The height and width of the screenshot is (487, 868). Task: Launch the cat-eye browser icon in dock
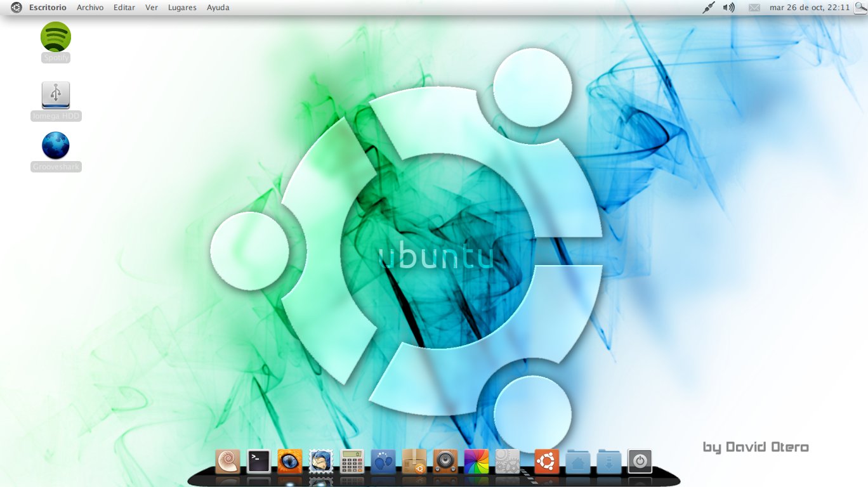(290, 462)
